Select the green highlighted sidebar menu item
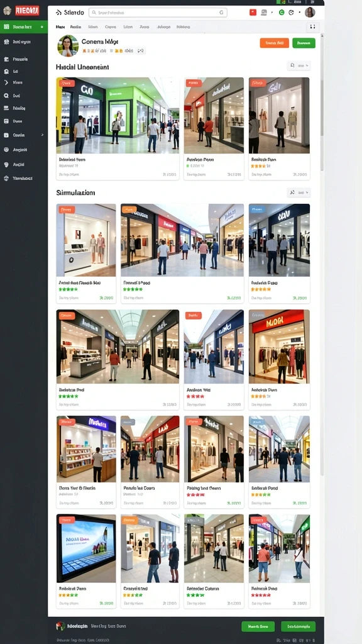This screenshot has width=362, height=644. point(24,26)
